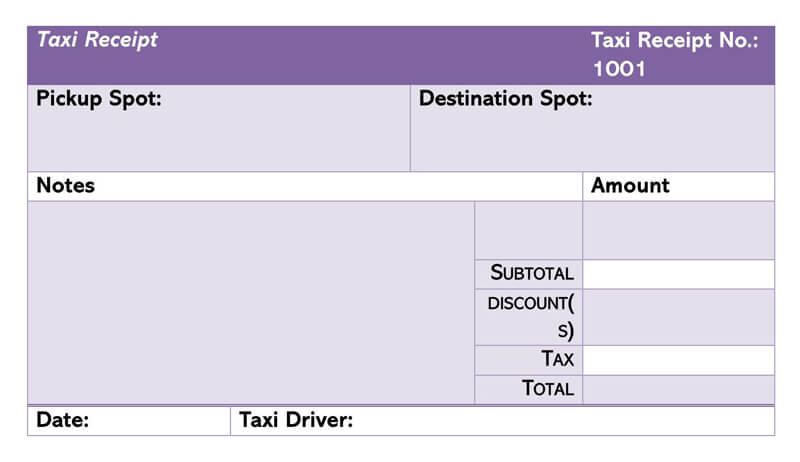Click the Subtotal label cell
The height and width of the screenshot is (462, 800).
click(530, 274)
